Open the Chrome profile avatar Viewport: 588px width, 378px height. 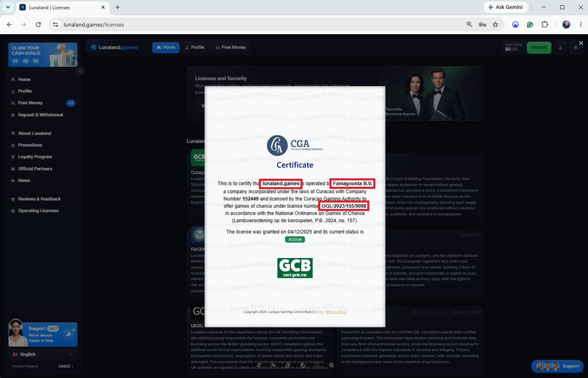[x=566, y=25]
